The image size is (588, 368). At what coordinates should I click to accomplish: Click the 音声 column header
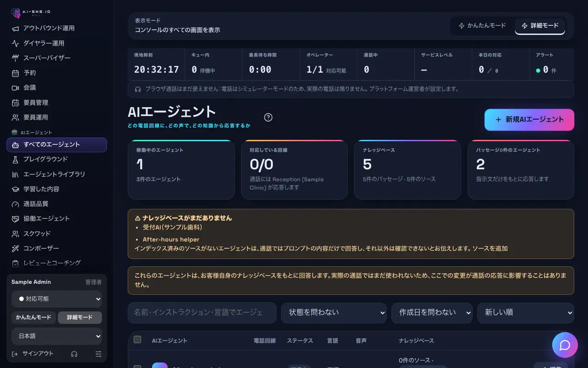click(361, 341)
